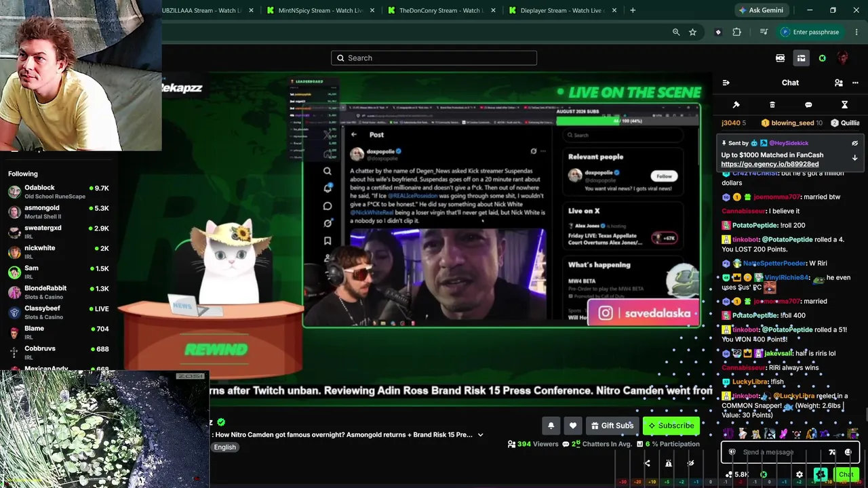Click PotatoPeptide username on the !roll 200 message
The image size is (868, 488).
pyautogui.click(x=755, y=225)
